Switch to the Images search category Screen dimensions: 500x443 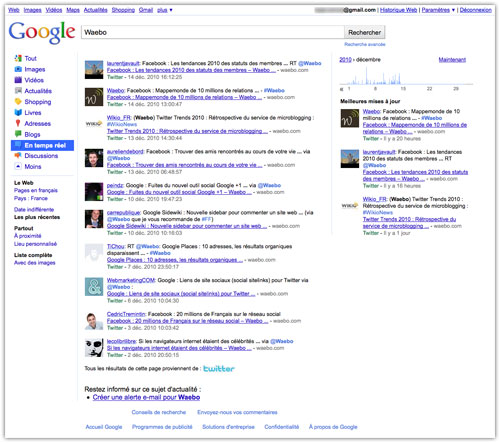pyautogui.click(x=35, y=69)
